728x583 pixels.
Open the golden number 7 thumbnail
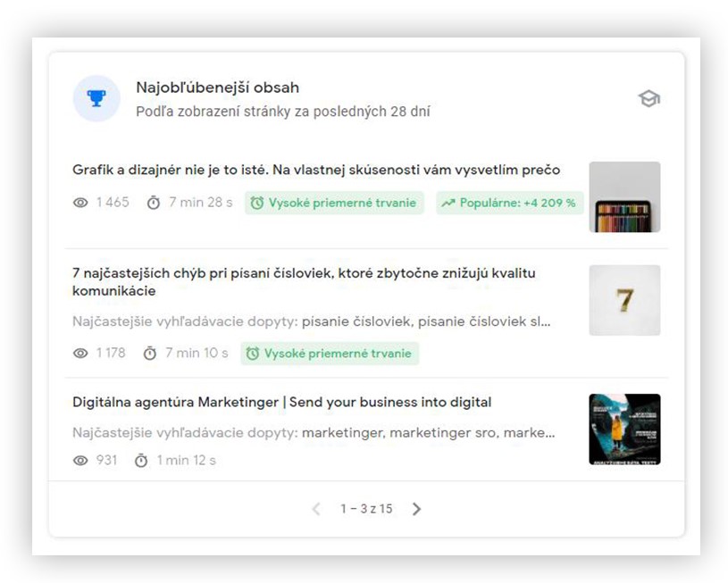(x=624, y=300)
